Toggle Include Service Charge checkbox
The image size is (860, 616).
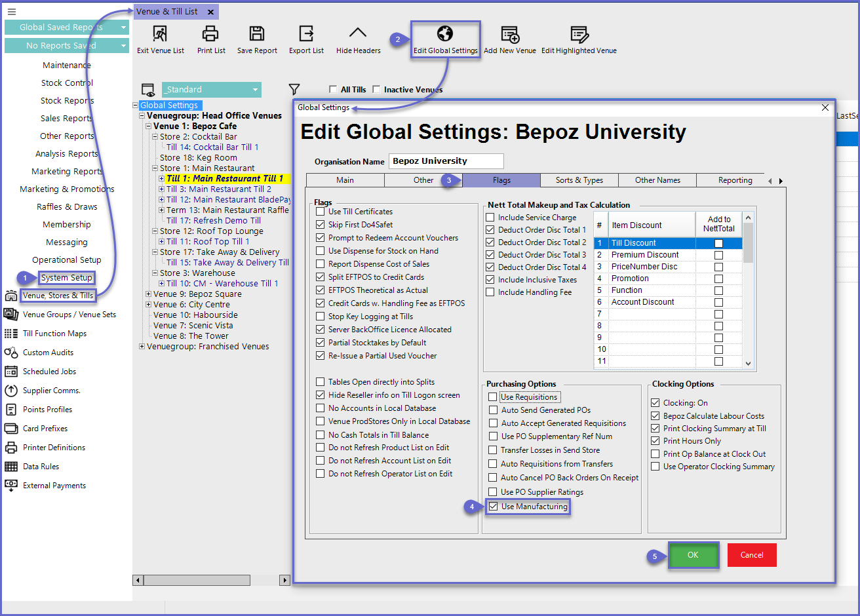(490, 218)
